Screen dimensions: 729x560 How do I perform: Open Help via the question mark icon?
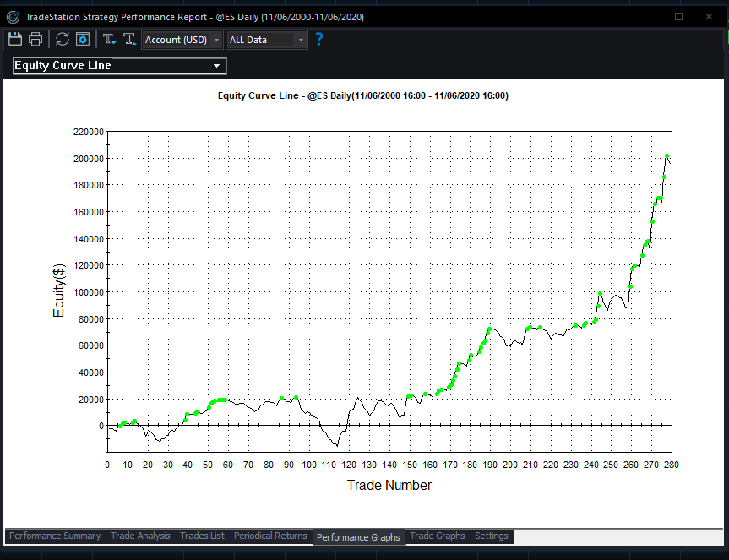318,38
